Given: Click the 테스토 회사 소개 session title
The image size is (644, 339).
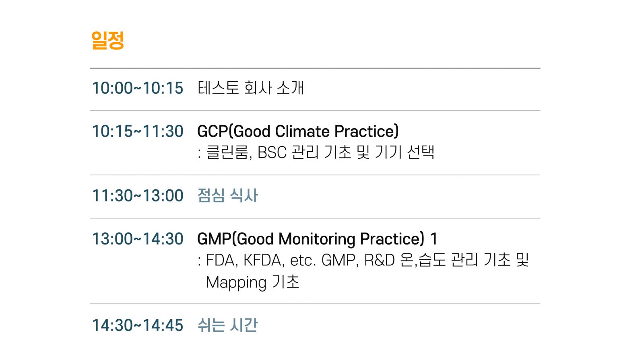Looking at the screenshot, I should click(250, 88).
